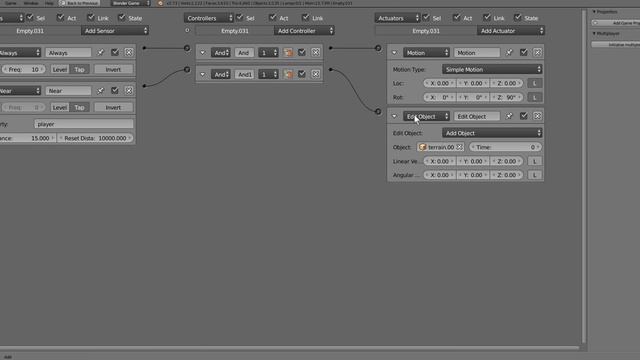Viewport: 640px width, 360px height.
Task: Toggle the Sensors State checkbox
Action: click(122, 18)
